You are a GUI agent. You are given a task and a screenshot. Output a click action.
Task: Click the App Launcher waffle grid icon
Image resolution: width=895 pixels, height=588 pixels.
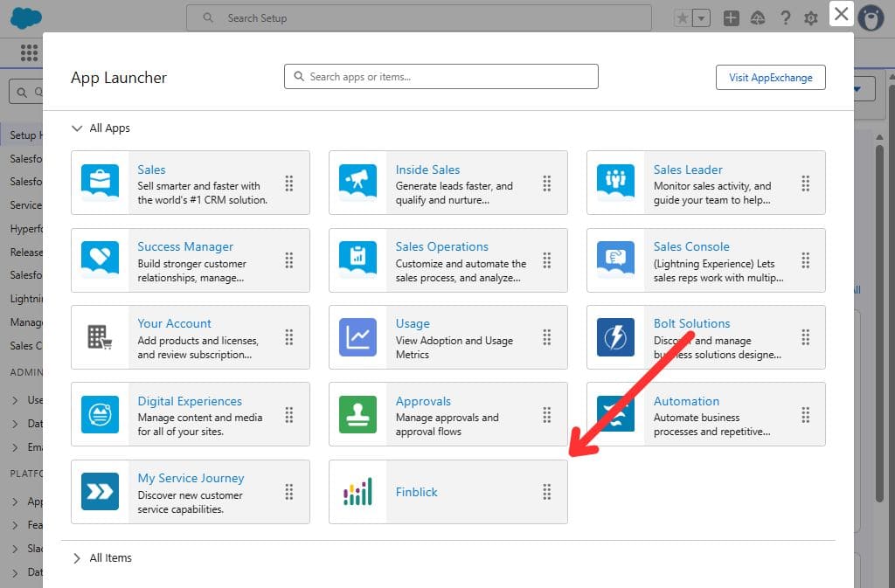tap(29, 52)
